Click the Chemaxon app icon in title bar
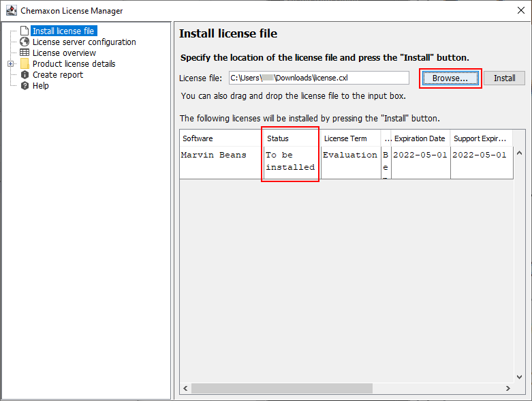The height and width of the screenshot is (401, 532). click(x=12, y=10)
